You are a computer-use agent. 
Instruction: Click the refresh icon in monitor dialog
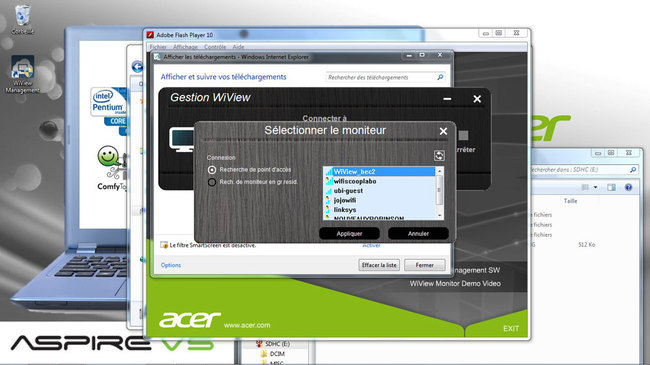coord(439,156)
